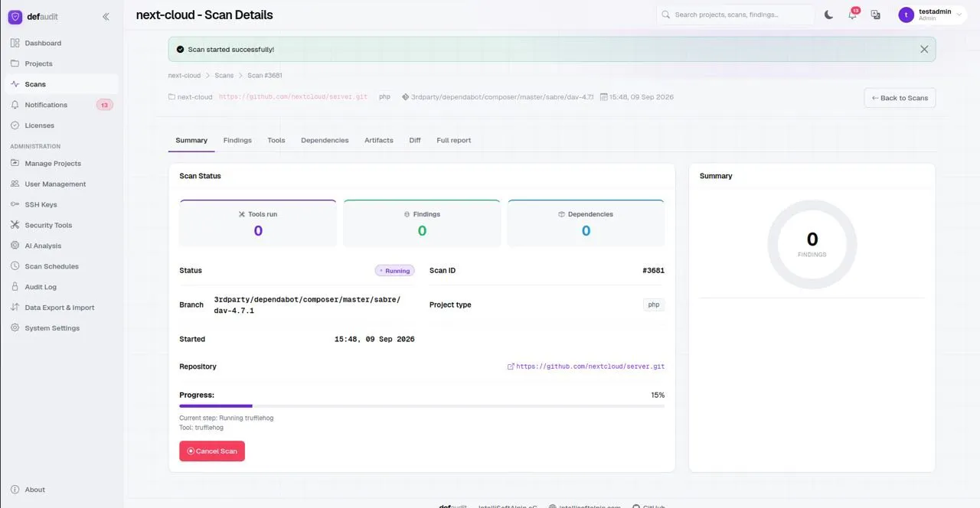The height and width of the screenshot is (508, 980).
Task: Switch to the Findings tab
Action: (237, 140)
